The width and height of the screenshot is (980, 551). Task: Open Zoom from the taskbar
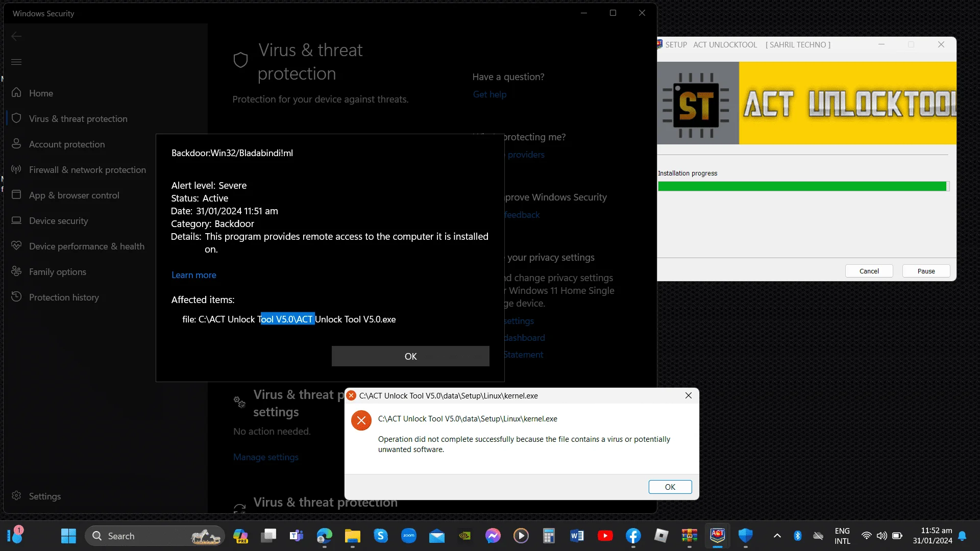[x=409, y=536]
